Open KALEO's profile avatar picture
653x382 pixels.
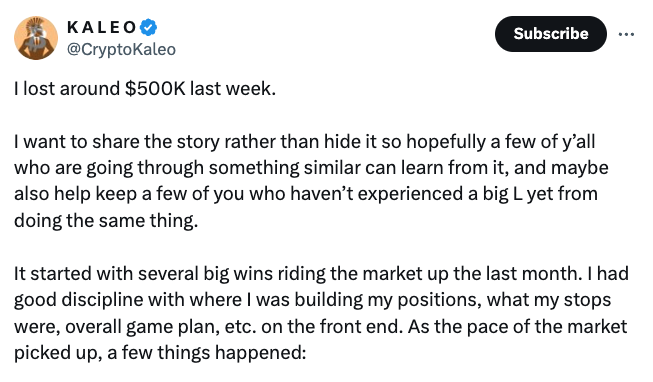point(36,38)
